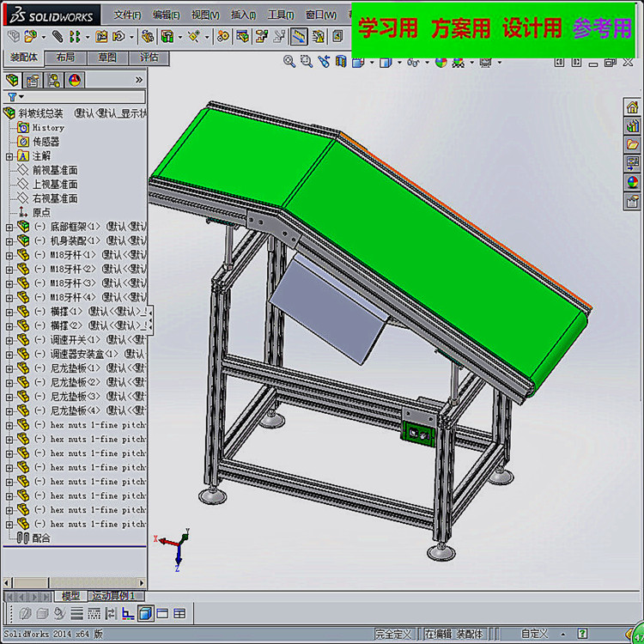644x644 pixels.
Task: Click the Previous View icon
Action: pos(324,62)
